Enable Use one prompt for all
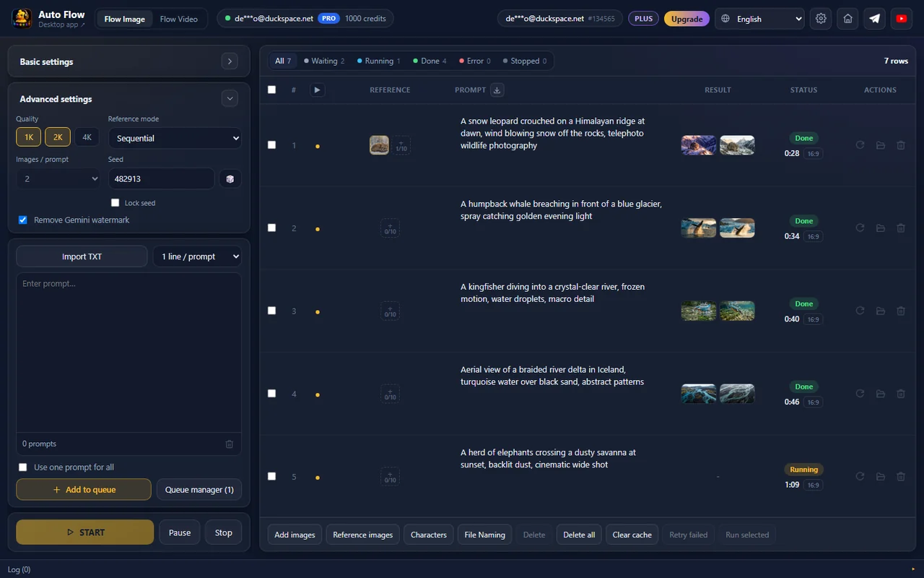 pyautogui.click(x=22, y=467)
